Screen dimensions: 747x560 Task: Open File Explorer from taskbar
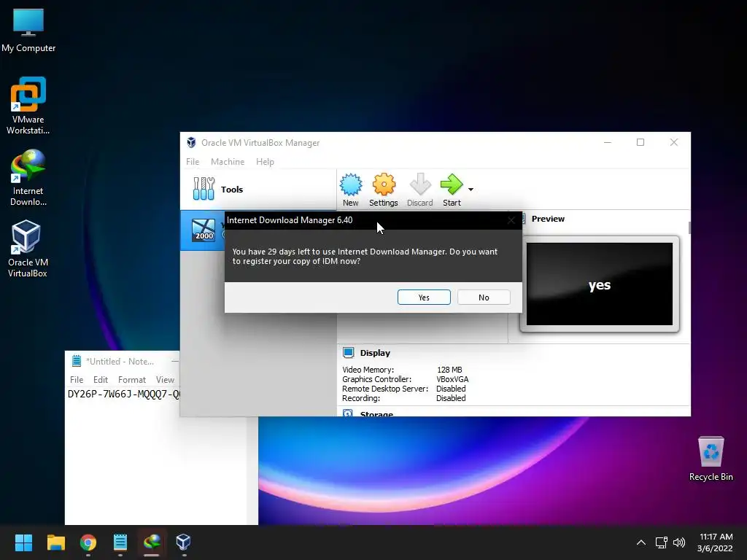pos(55,542)
